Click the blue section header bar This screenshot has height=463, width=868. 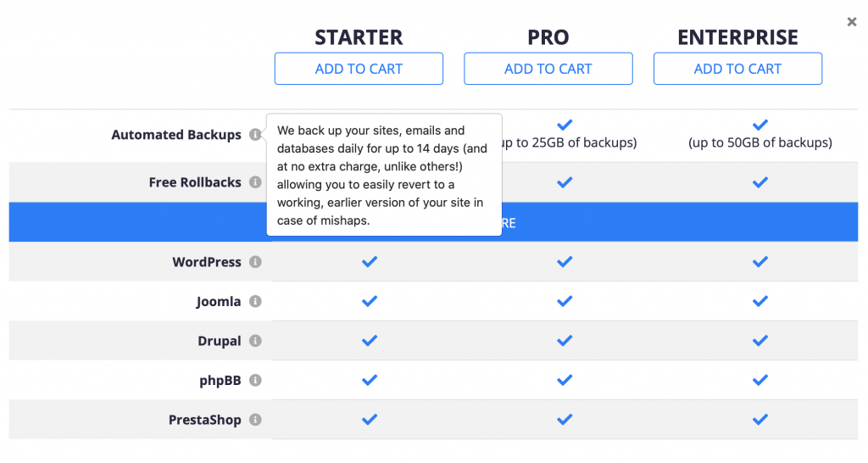click(x=678, y=222)
